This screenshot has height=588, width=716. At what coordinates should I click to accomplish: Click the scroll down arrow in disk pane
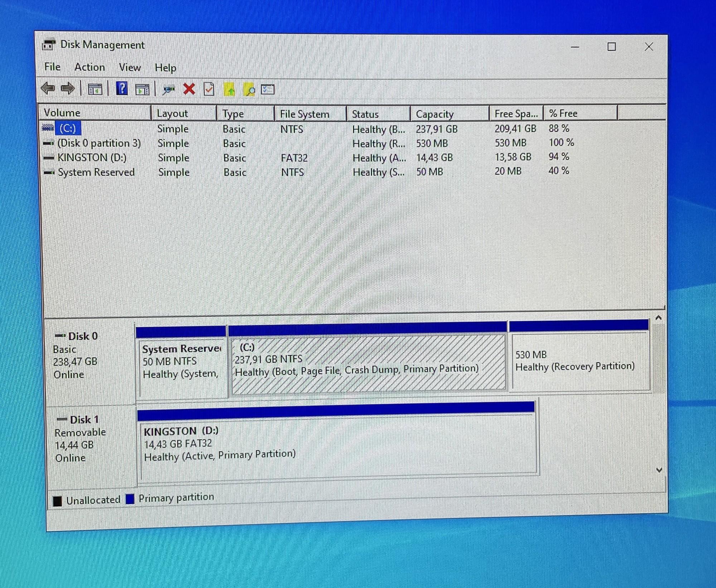pos(659,470)
